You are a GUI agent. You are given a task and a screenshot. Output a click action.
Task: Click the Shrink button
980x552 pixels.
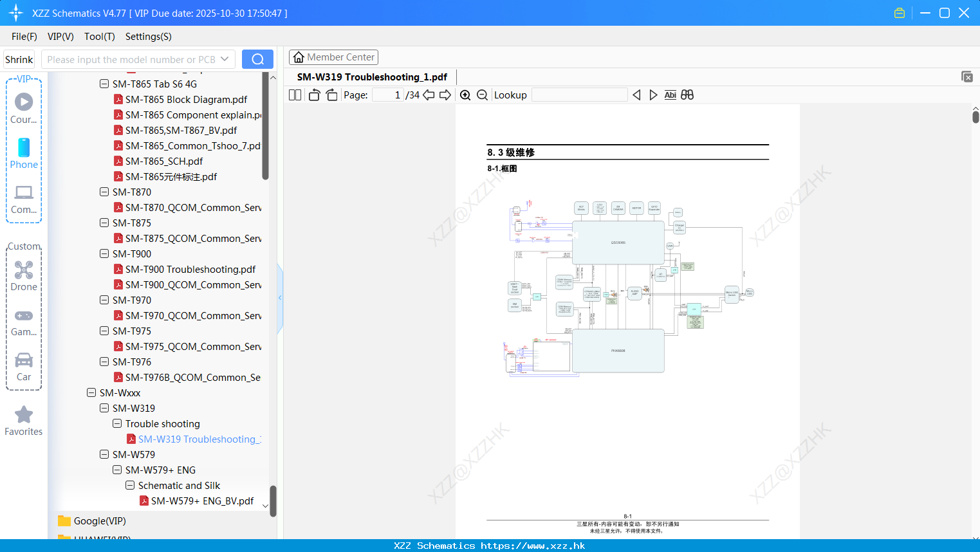19,59
